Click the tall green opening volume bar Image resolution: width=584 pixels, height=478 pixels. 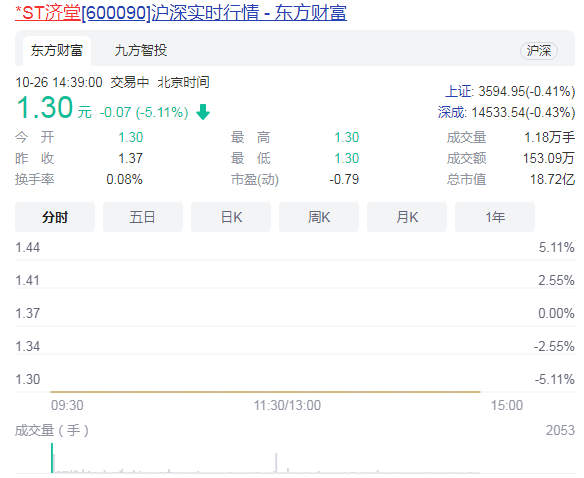click(x=52, y=458)
